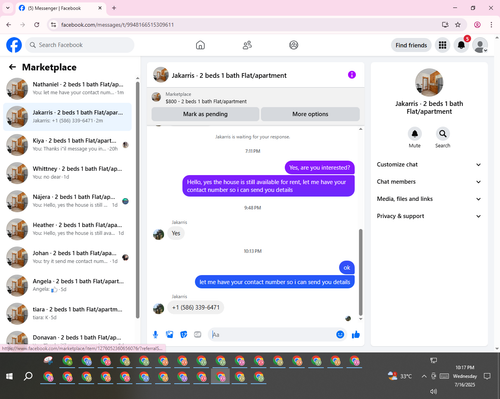Click the voice clip microphone icon

(x=155, y=334)
